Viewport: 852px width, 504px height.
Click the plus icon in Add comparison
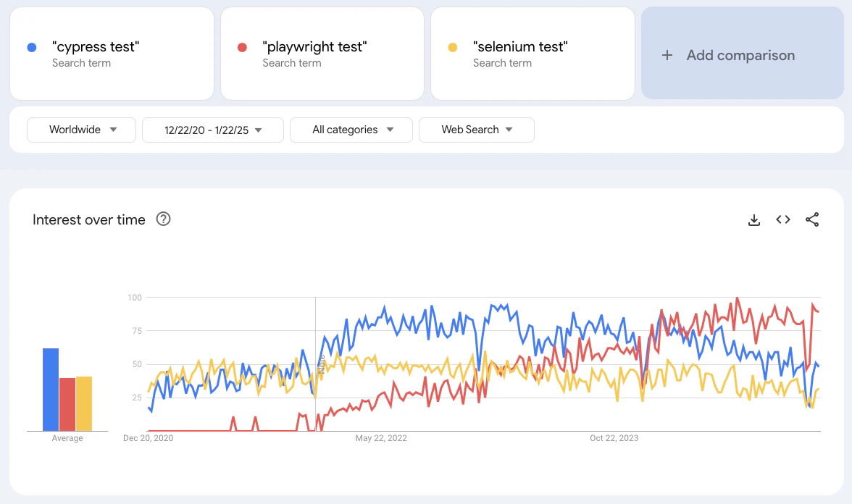point(667,55)
